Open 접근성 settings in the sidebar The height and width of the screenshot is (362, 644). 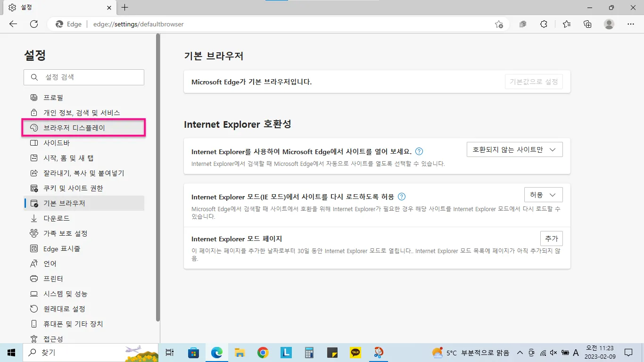point(84,337)
